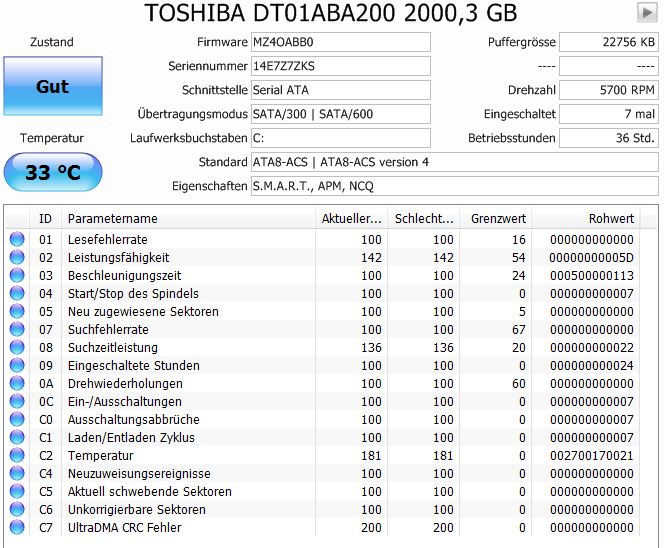The image size is (664, 548).
Task: Click status icon of Ein-/Ausschaltungen row
Action: (x=17, y=401)
